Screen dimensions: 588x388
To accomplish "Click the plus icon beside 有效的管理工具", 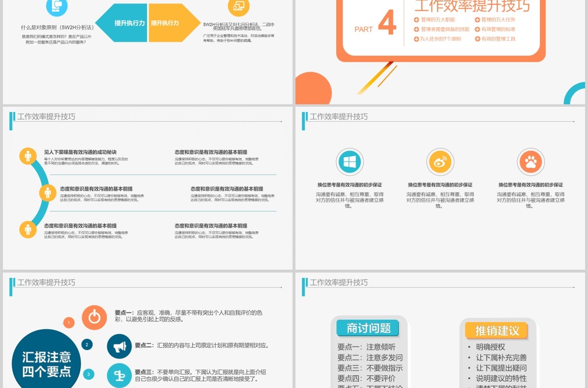I will [x=477, y=39].
